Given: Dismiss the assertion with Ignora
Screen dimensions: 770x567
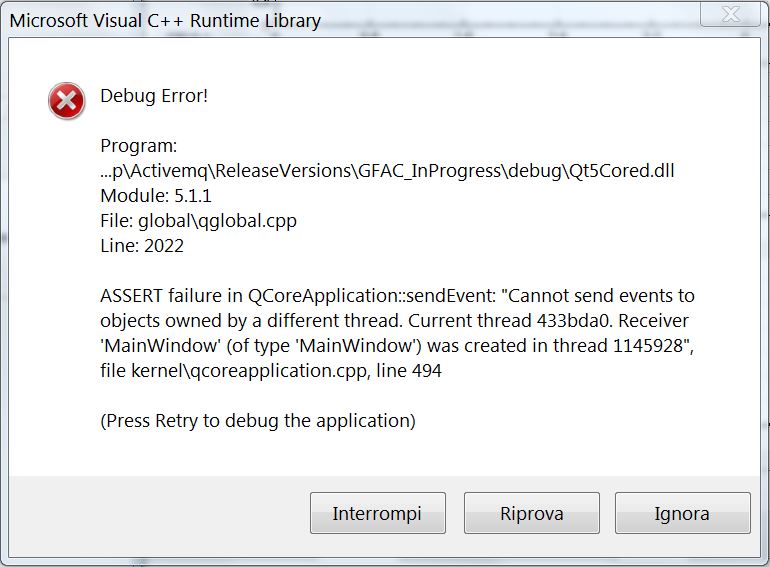Looking at the screenshot, I should pyautogui.click(x=683, y=513).
